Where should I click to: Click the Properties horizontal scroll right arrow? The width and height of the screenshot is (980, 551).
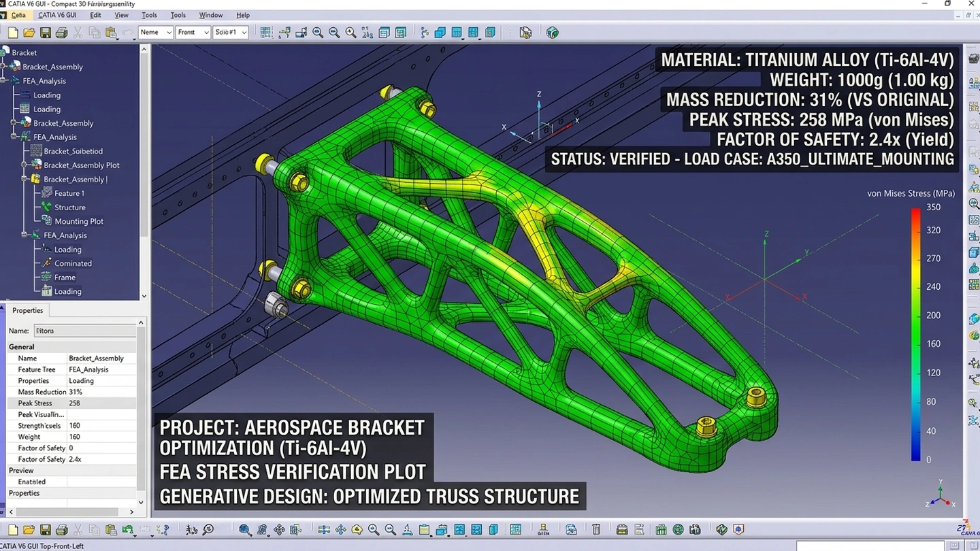pyautogui.click(x=132, y=512)
